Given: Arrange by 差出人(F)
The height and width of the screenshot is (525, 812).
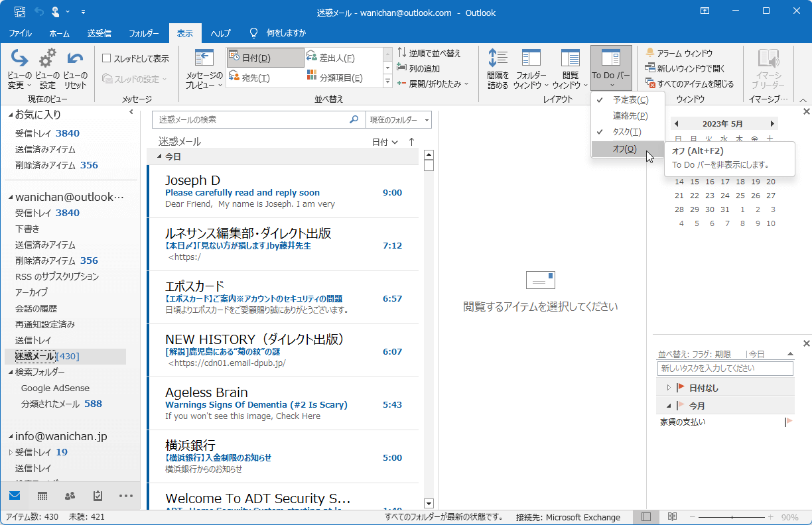Looking at the screenshot, I should [344, 58].
